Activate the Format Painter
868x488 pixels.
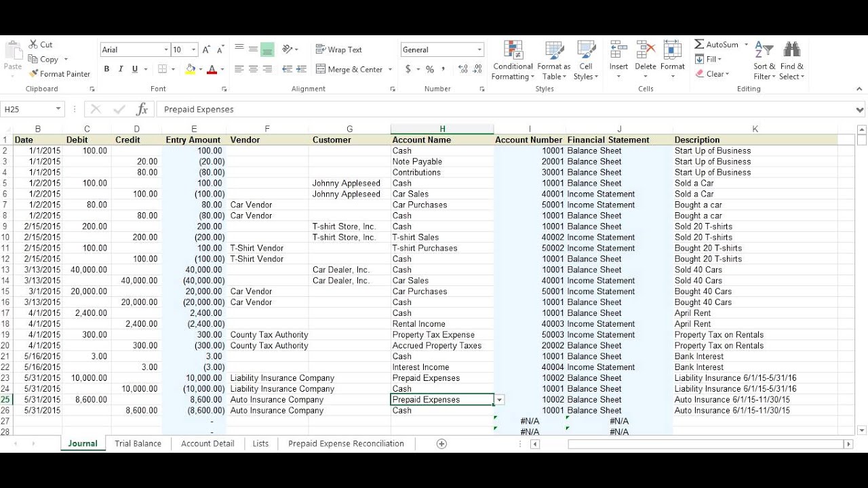tap(60, 74)
